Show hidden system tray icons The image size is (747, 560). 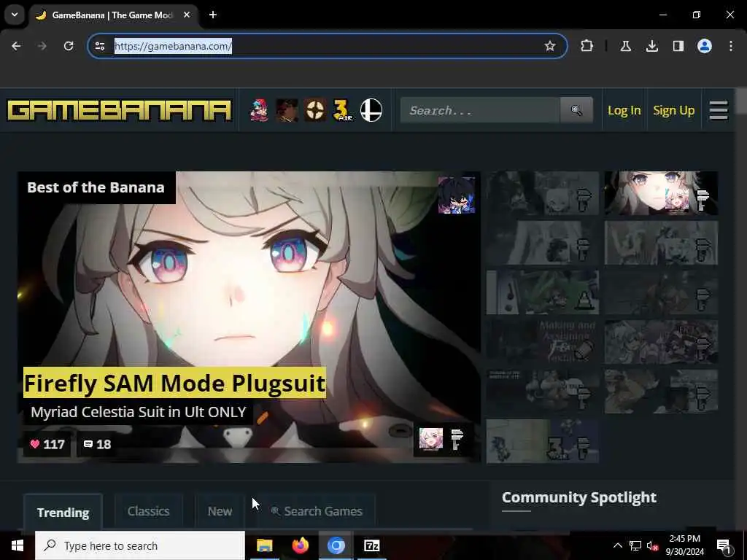[x=617, y=545]
